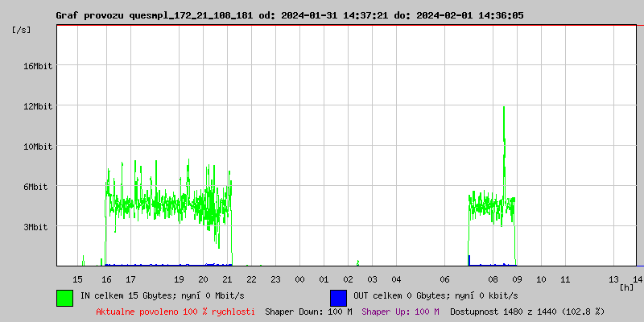Click the hour 00 label on the x-axis
Image resolution: width=644 pixels, height=322 pixels.
299,279
